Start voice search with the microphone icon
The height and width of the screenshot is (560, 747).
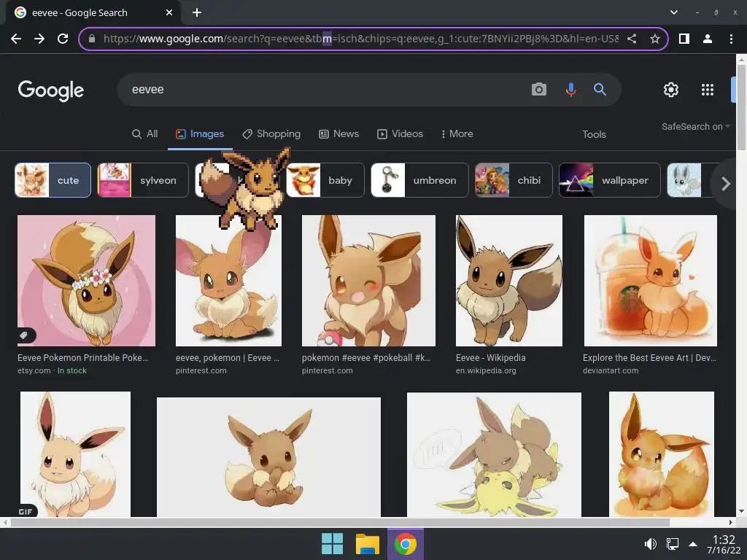(570, 89)
